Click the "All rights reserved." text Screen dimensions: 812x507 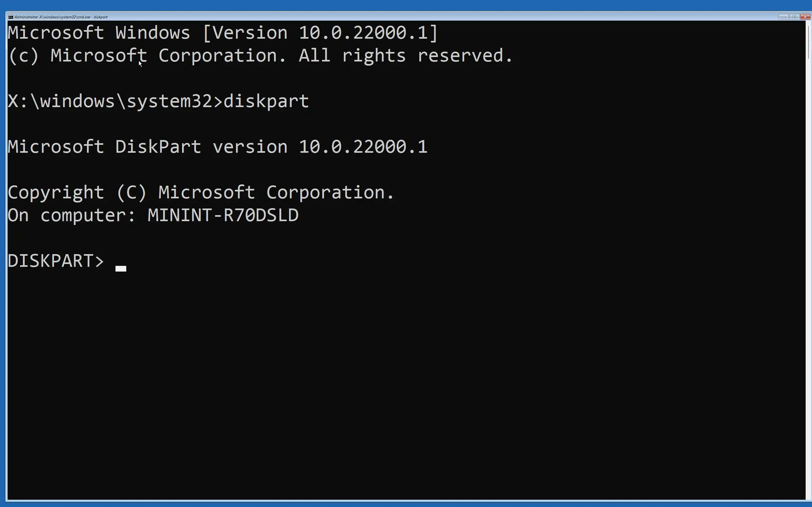coord(406,56)
